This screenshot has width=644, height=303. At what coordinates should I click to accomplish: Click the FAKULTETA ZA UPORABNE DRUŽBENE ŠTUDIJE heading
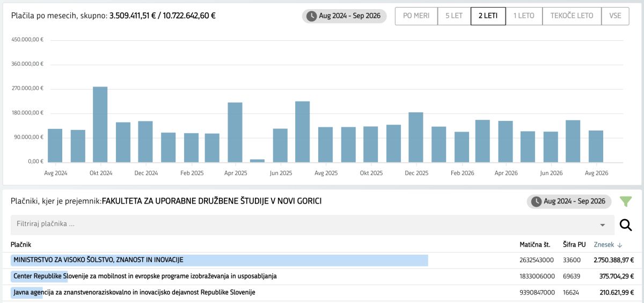pyautogui.click(x=211, y=201)
